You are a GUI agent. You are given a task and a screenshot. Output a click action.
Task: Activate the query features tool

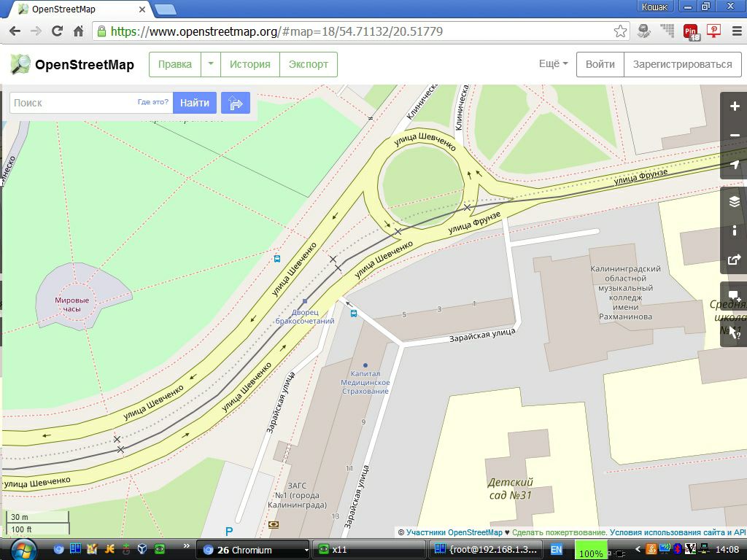tap(734, 332)
